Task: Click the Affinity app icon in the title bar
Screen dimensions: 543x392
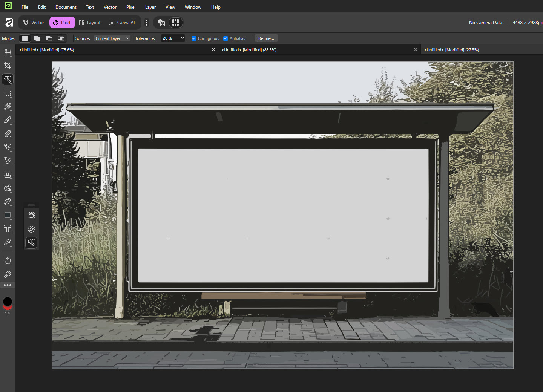Action: (8, 5)
